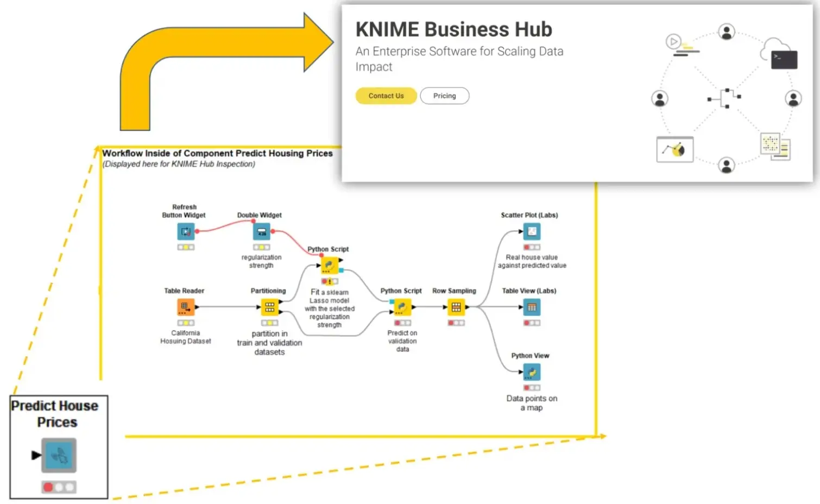Select the Table Reader node icon

[x=186, y=307]
